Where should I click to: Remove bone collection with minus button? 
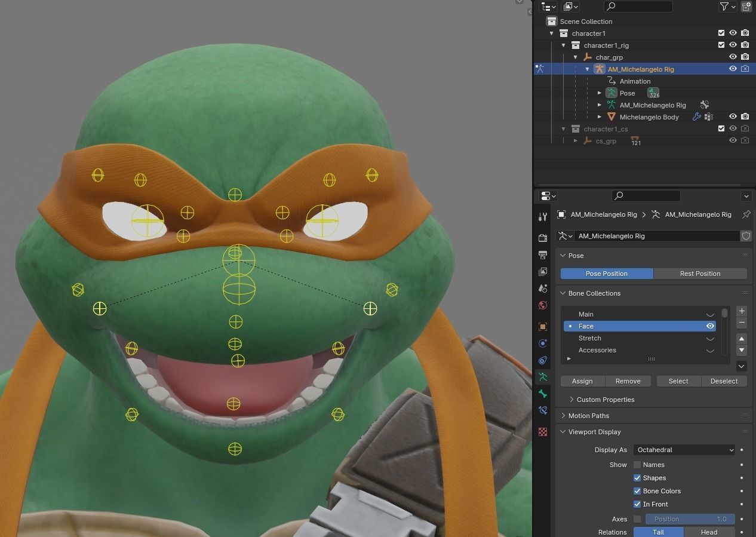[x=742, y=323]
